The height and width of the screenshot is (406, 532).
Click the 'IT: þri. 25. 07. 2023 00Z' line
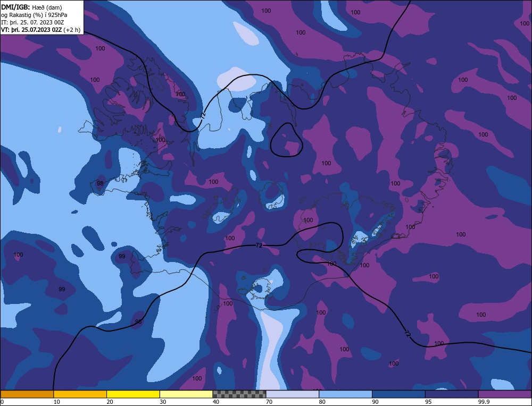32,22
